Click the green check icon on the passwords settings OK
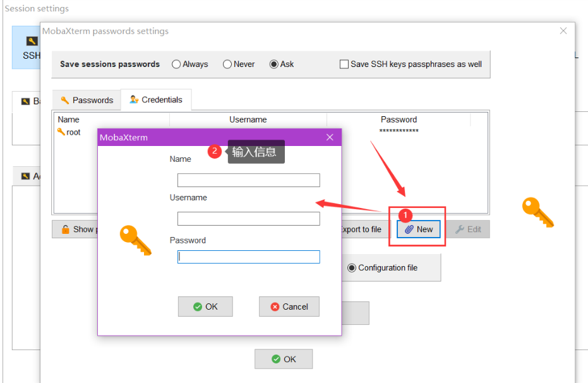Viewport: 588px width, 383px height. click(276, 359)
